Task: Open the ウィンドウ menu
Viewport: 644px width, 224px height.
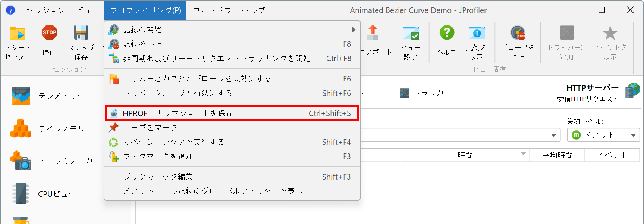Action: tap(212, 10)
